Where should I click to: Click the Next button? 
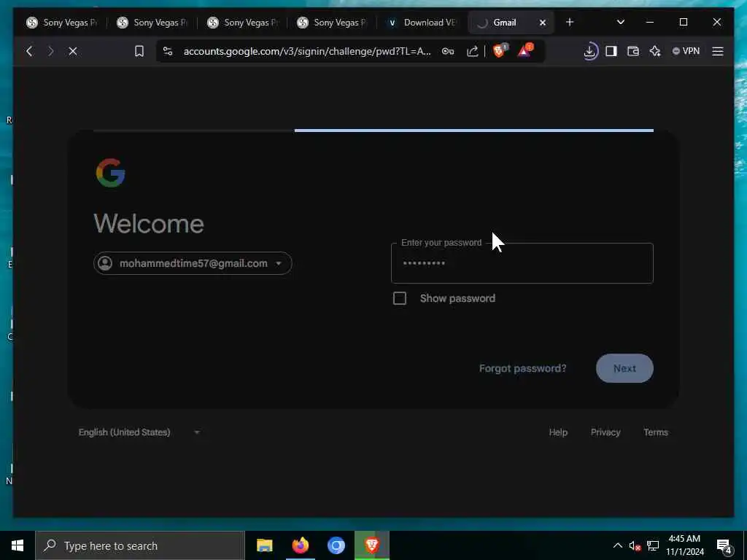tap(624, 368)
